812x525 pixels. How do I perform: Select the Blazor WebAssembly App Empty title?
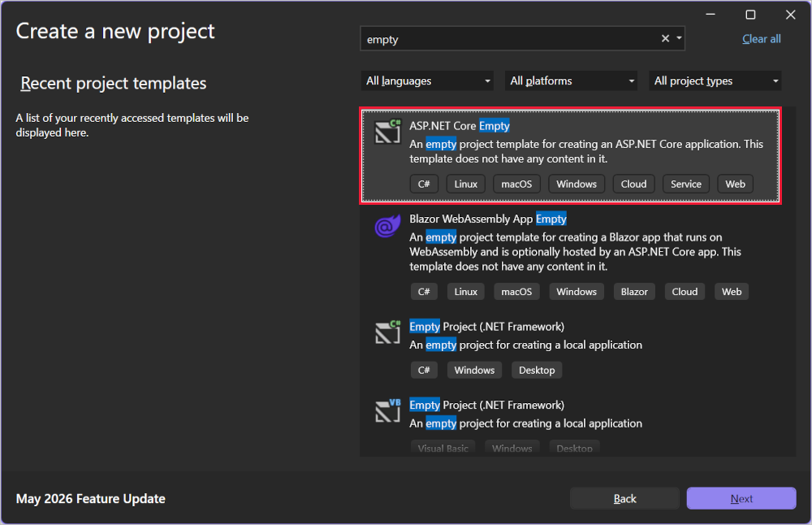pyautogui.click(x=488, y=219)
